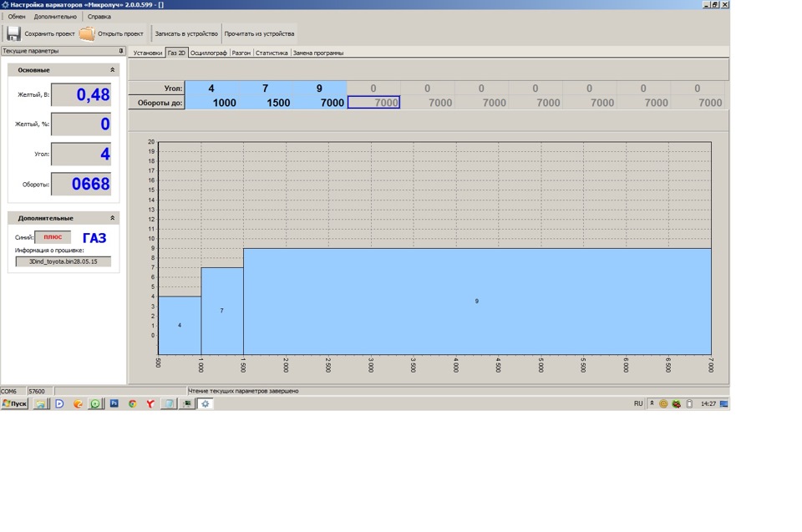Click the chart bar labeled 4
Screen dimensions: 802x532
pyautogui.click(x=180, y=326)
